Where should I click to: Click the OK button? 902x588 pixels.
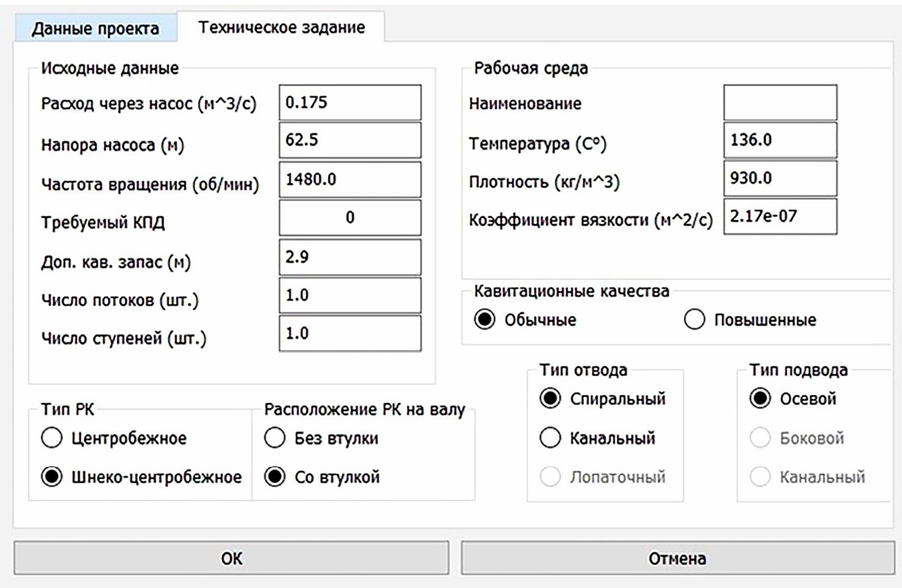click(x=231, y=558)
